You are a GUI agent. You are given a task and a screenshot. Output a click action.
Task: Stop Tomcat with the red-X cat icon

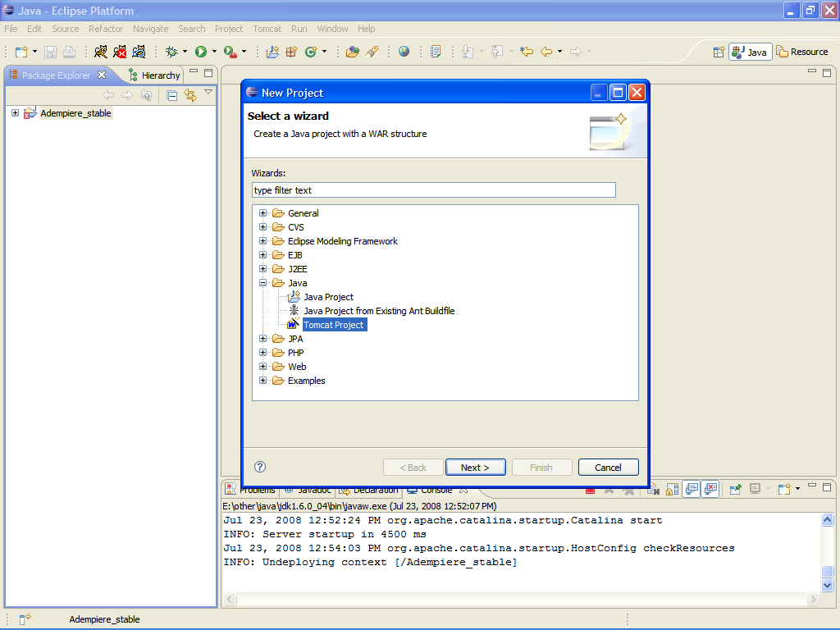pyautogui.click(x=120, y=52)
